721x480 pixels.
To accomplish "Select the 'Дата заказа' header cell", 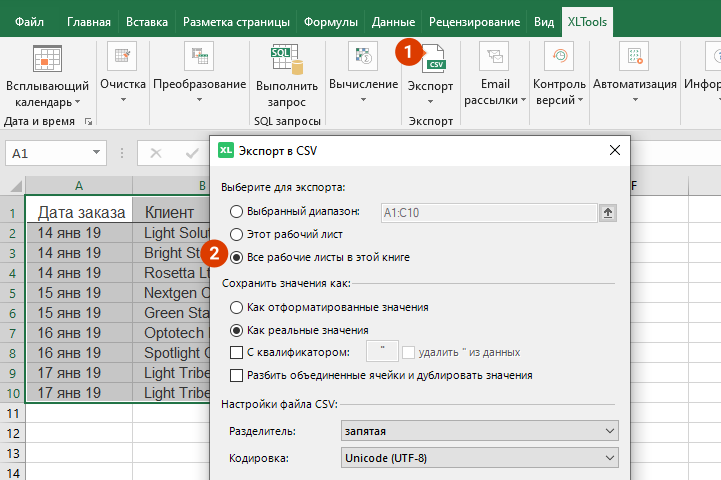I will (80, 212).
